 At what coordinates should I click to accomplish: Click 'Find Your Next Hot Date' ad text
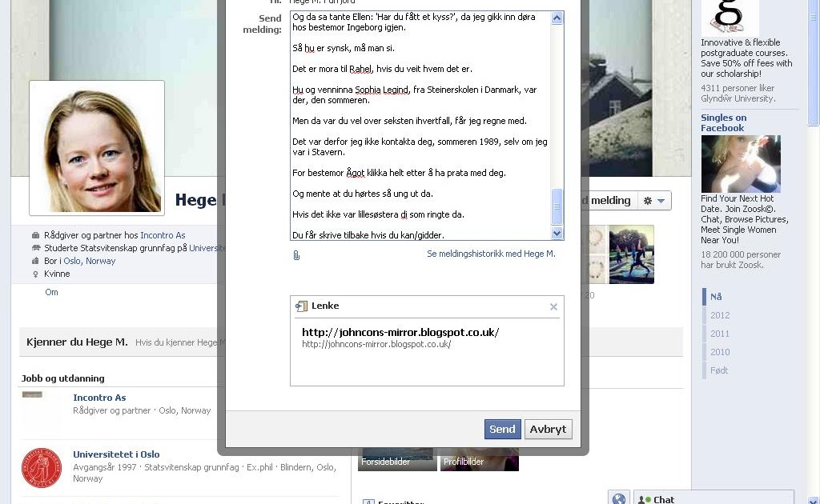[x=745, y=219]
